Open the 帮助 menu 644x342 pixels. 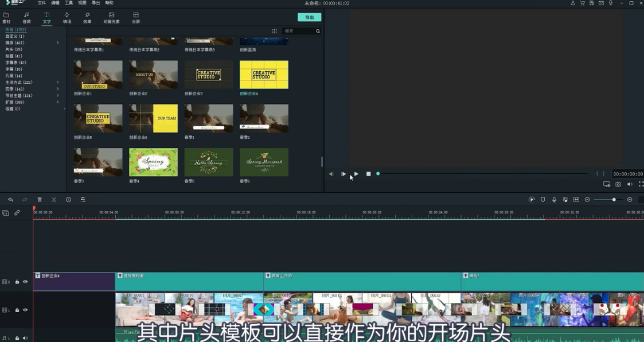point(109,3)
